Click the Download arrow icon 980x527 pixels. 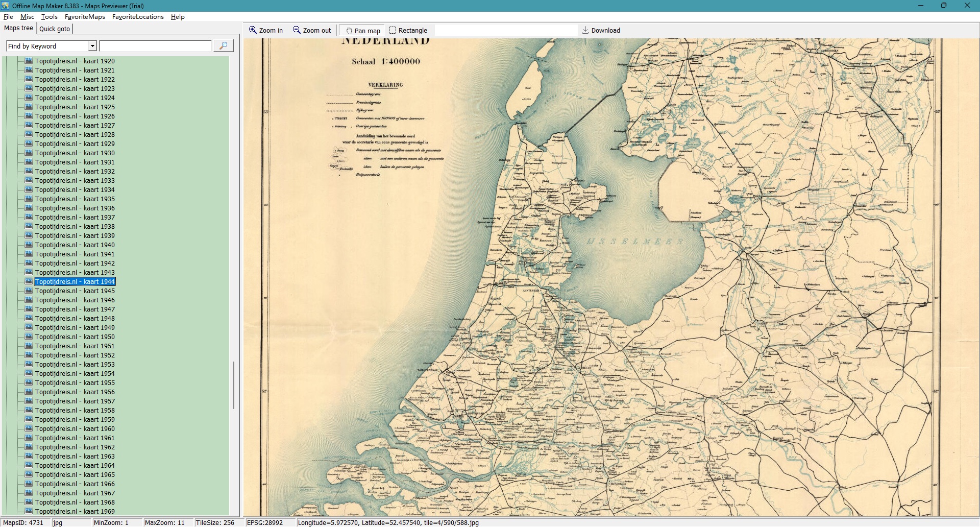coord(585,30)
